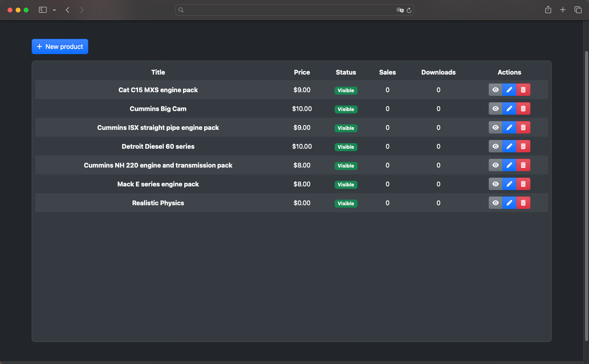View the Realistic Physics product
Screen dimensions: 589x364
click(x=496, y=203)
